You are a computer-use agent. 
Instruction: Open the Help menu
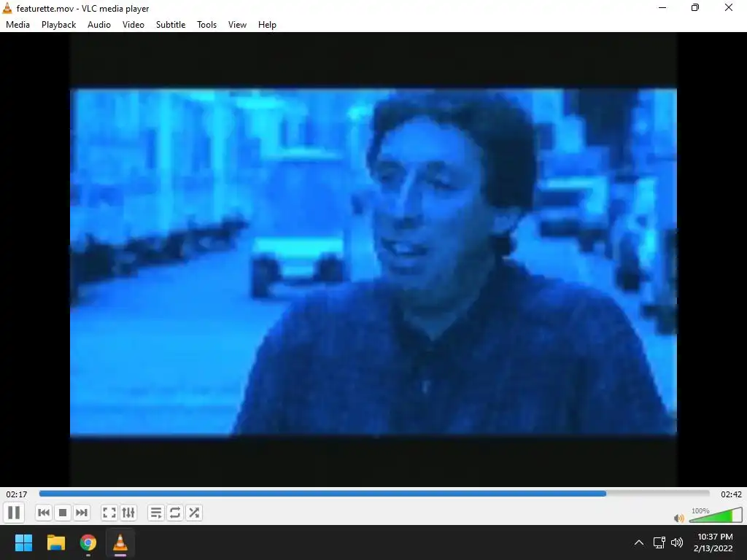pyautogui.click(x=267, y=25)
